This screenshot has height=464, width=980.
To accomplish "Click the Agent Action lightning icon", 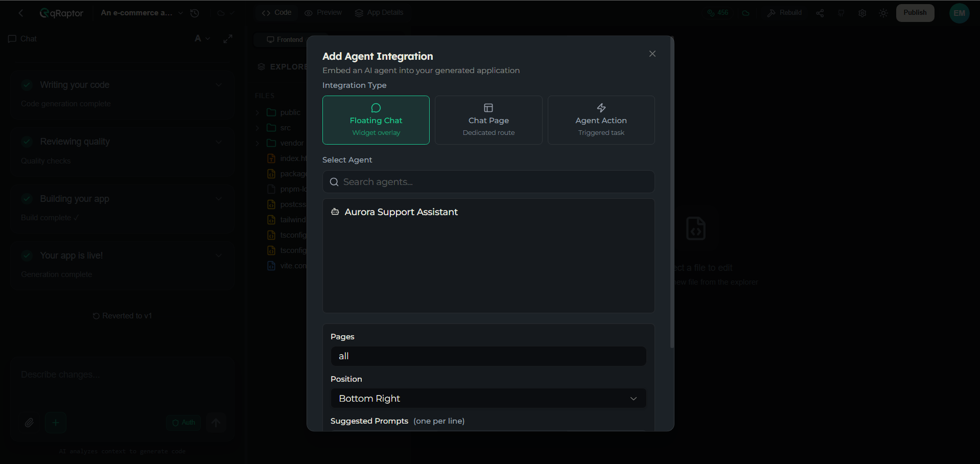I will pyautogui.click(x=601, y=108).
